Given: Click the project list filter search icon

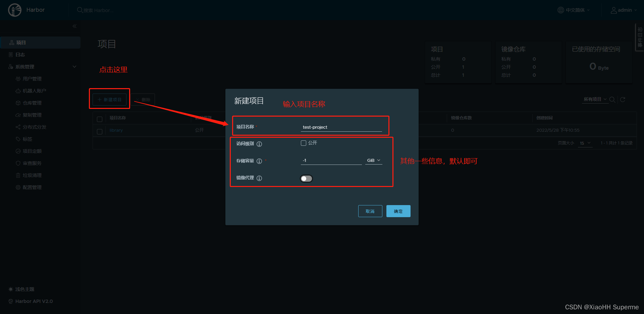Looking at the screenshot, I should (612, 100).
